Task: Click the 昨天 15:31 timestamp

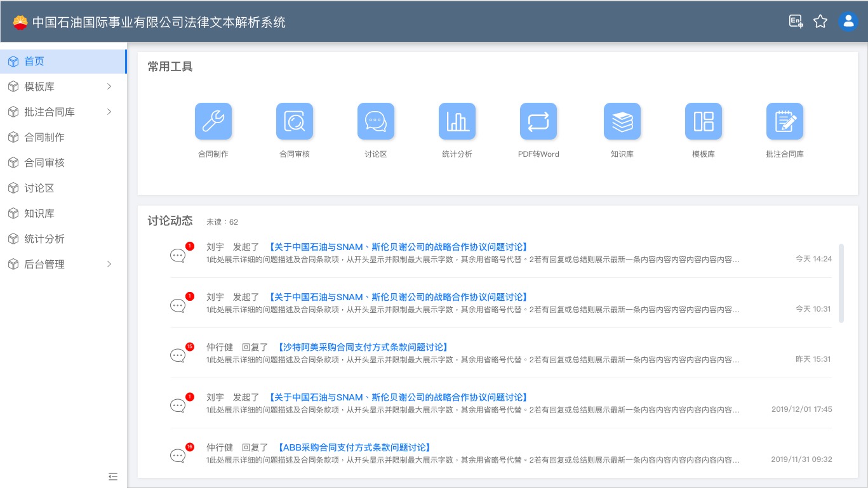Action: [813, 359]
